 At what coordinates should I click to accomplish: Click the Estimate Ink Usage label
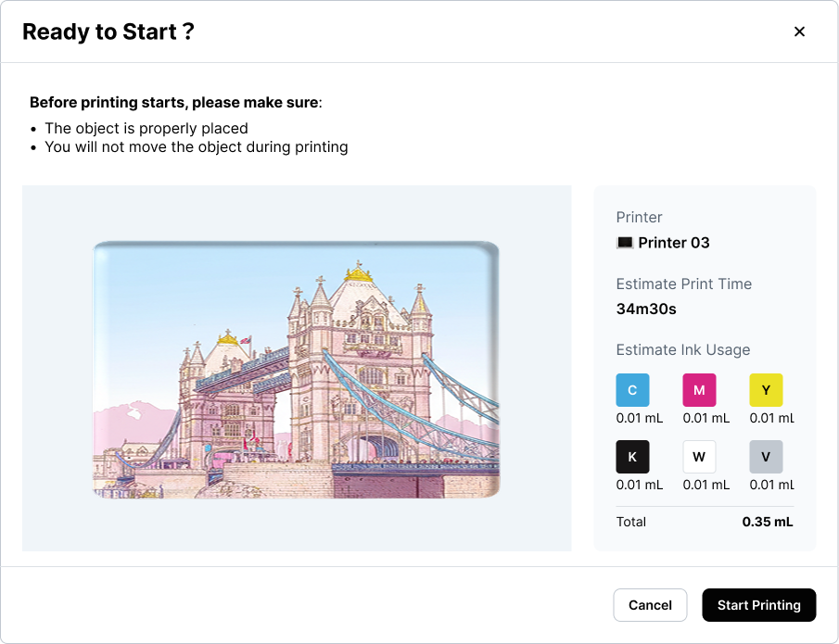(682, 350)
